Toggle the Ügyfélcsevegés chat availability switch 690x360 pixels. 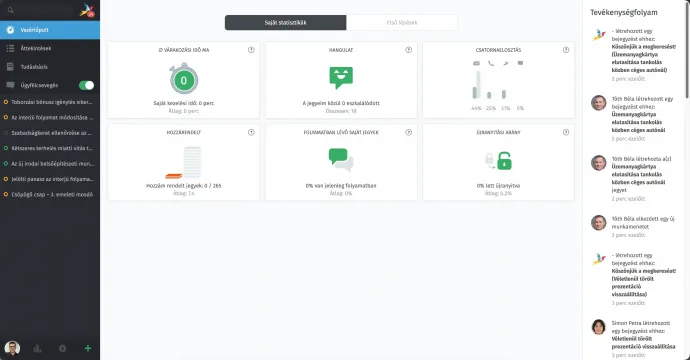86,85
